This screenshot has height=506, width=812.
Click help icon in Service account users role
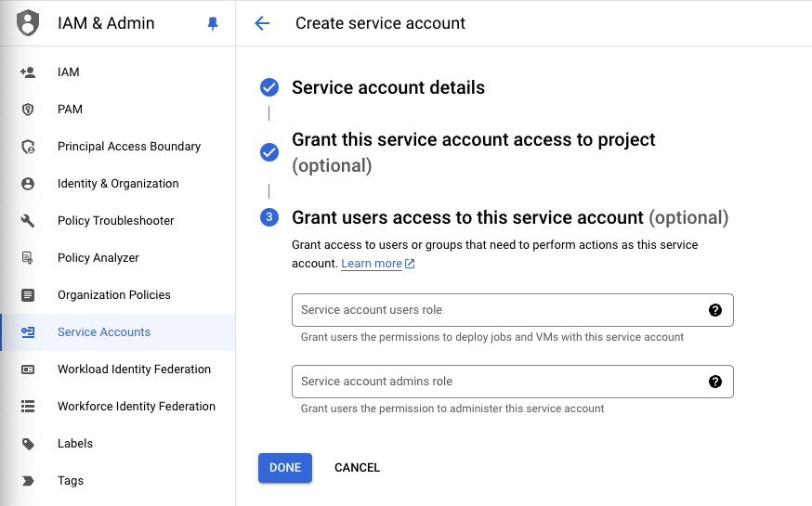pos(715,310)
